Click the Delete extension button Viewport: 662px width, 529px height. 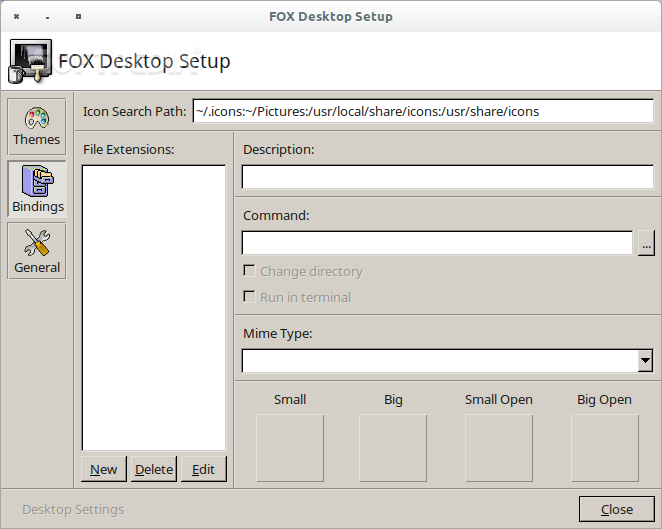154,469
